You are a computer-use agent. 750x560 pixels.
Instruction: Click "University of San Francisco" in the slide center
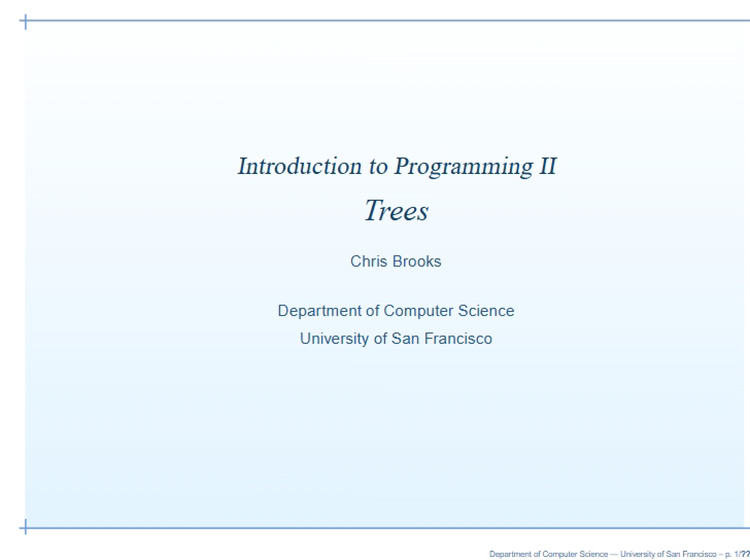pyautogui.click(x=396, y=339)
